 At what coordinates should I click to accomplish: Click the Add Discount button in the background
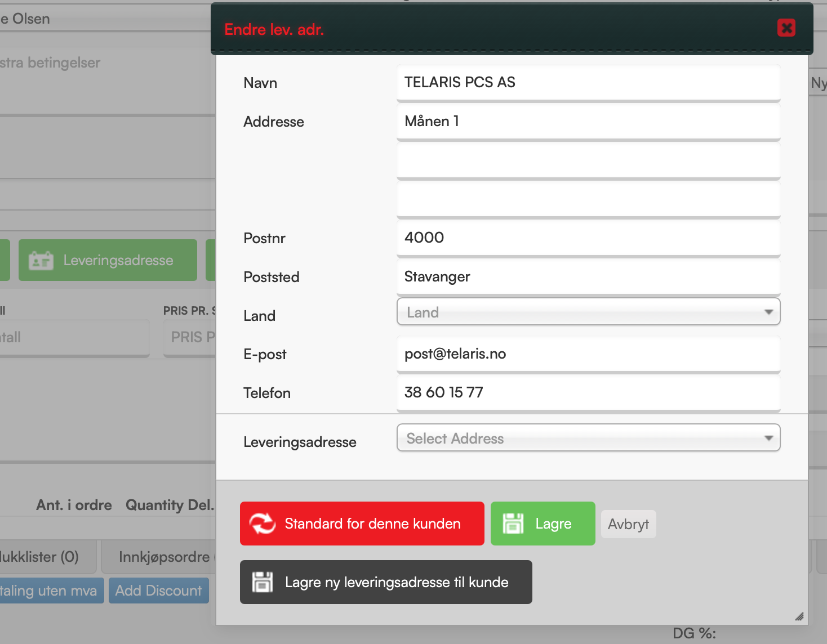tap(159, 591)
